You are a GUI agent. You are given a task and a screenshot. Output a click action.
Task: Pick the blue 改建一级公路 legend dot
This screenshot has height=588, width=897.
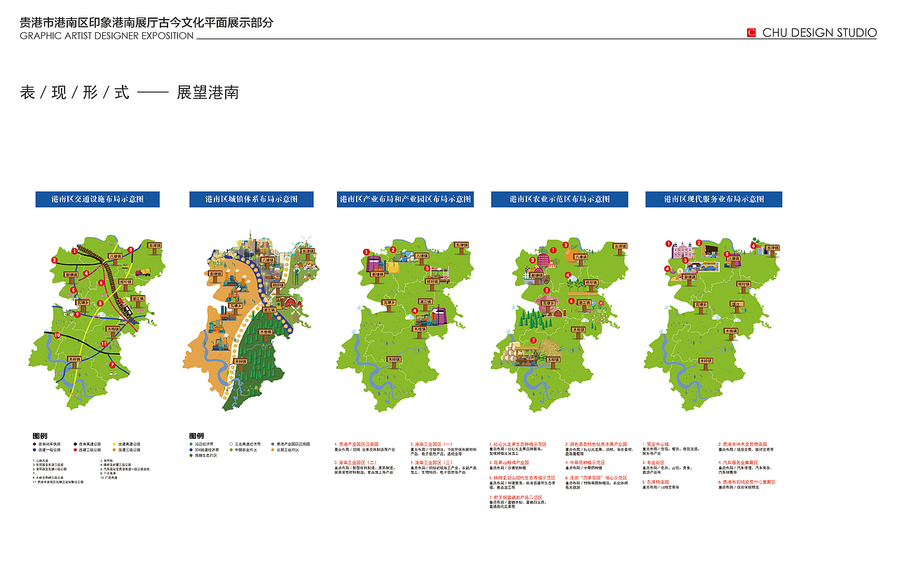(x=34, y=450)
